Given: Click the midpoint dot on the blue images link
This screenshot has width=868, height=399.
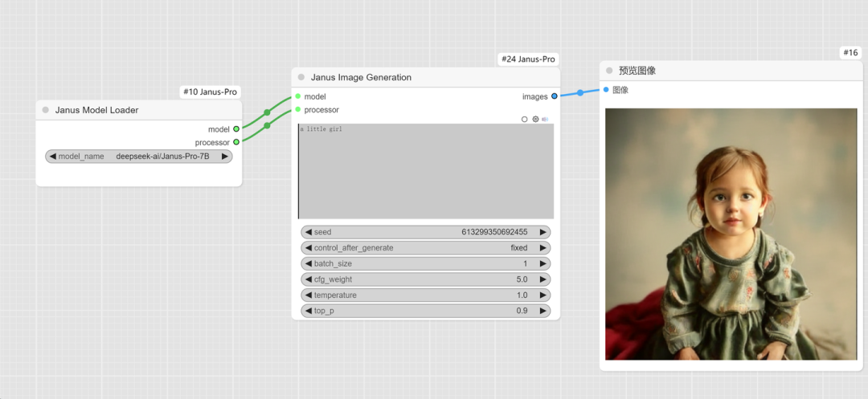Looking at the screenshot, I should point(580,93).
